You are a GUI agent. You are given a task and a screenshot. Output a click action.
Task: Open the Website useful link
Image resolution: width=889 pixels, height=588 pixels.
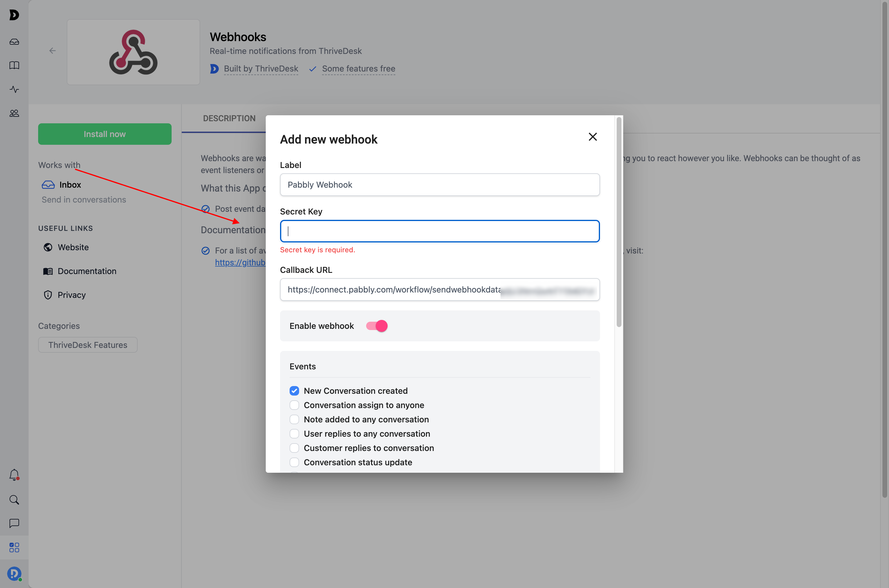coord(73,247)
